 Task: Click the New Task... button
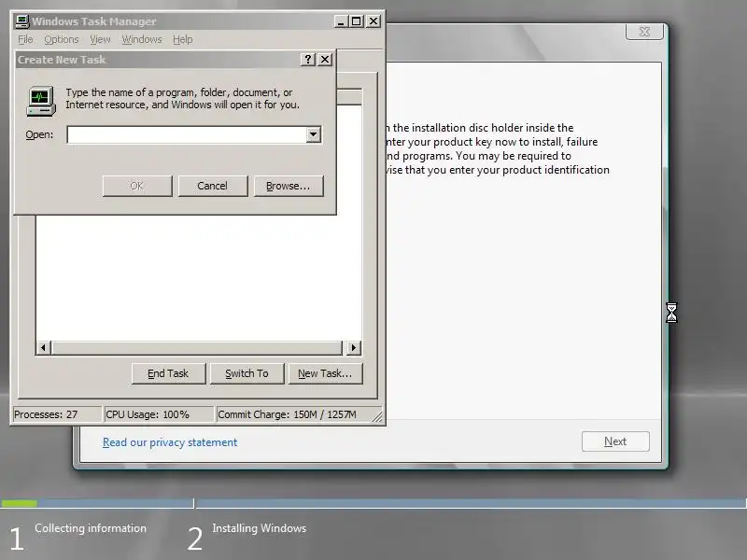[325, 374]
